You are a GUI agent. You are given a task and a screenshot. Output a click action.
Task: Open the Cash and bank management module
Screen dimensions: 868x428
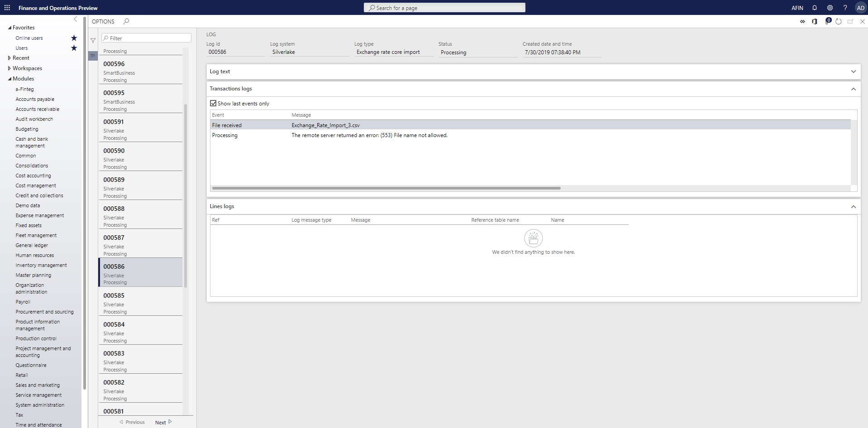tap(32, 142)
